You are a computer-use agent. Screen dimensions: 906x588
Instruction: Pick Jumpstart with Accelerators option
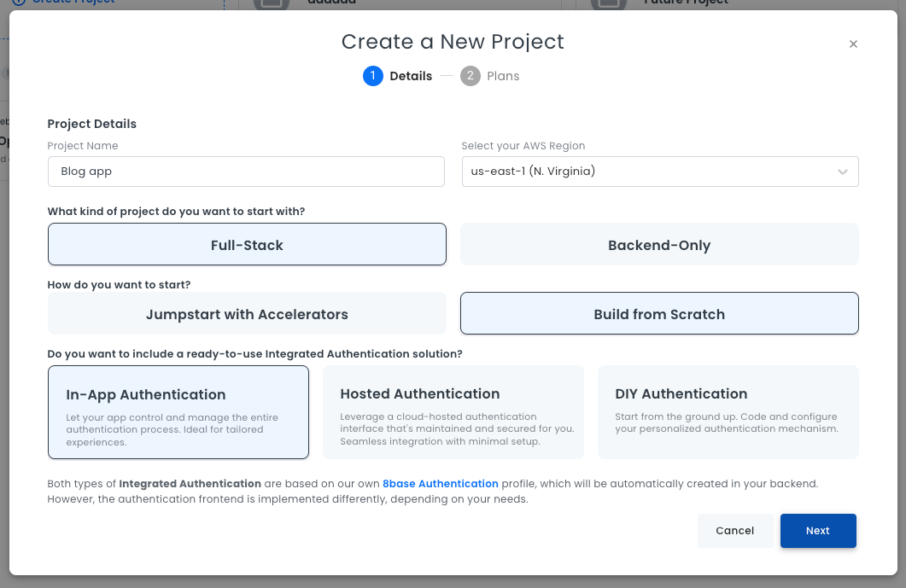pos(247,314)
